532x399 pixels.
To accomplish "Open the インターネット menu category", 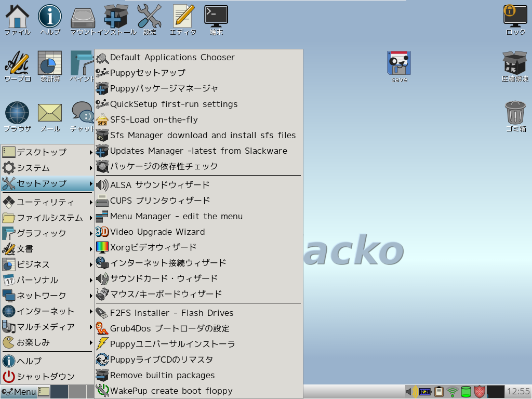I will 47,312.
